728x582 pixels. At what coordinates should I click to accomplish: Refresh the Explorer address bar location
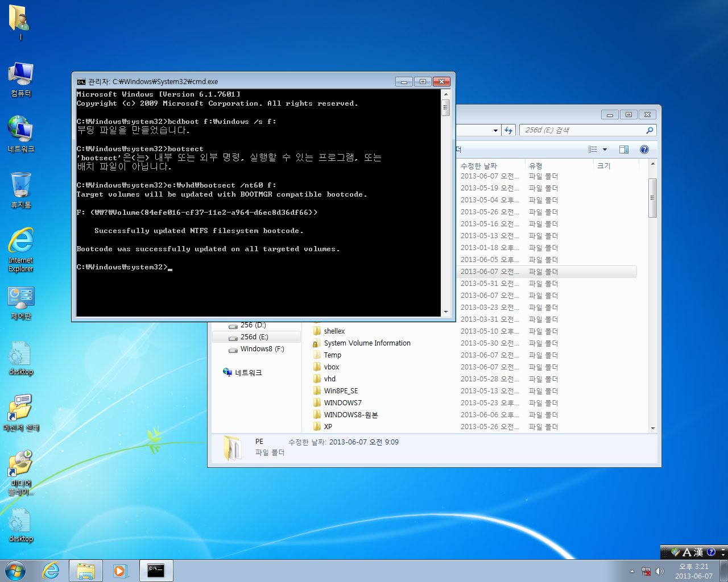508,130
